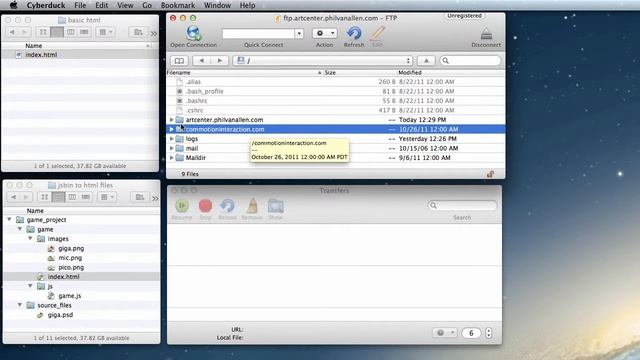Screen dimensions: 640x360
Task: Click the Edit pencil icon
Action: pyautogui.click(x=378, y=33)
